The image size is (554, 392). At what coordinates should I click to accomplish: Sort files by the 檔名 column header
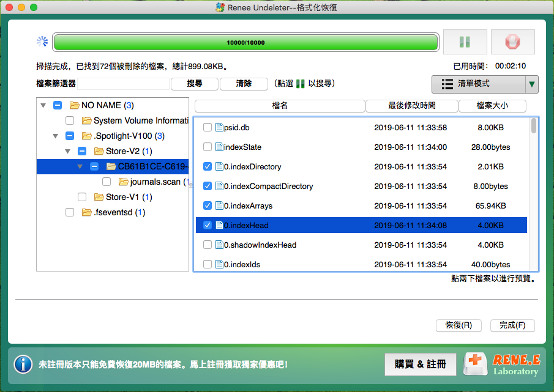coord(280,106)
